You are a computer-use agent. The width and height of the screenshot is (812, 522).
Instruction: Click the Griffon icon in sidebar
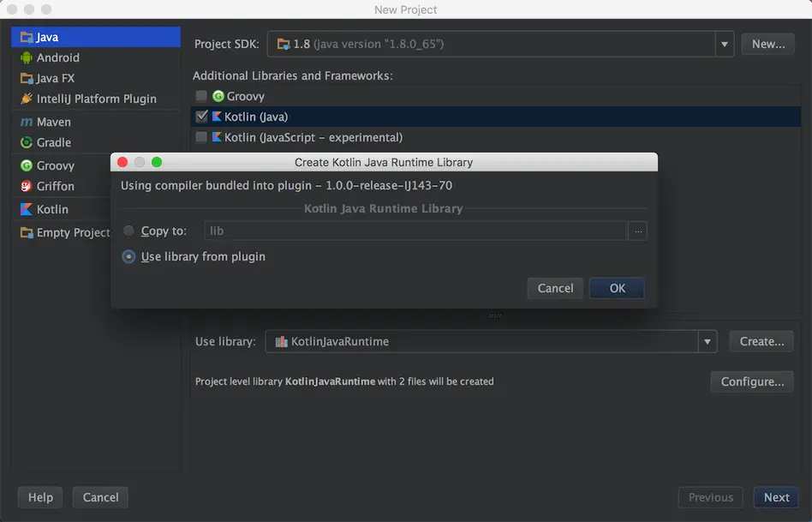(x=27, y=186)
